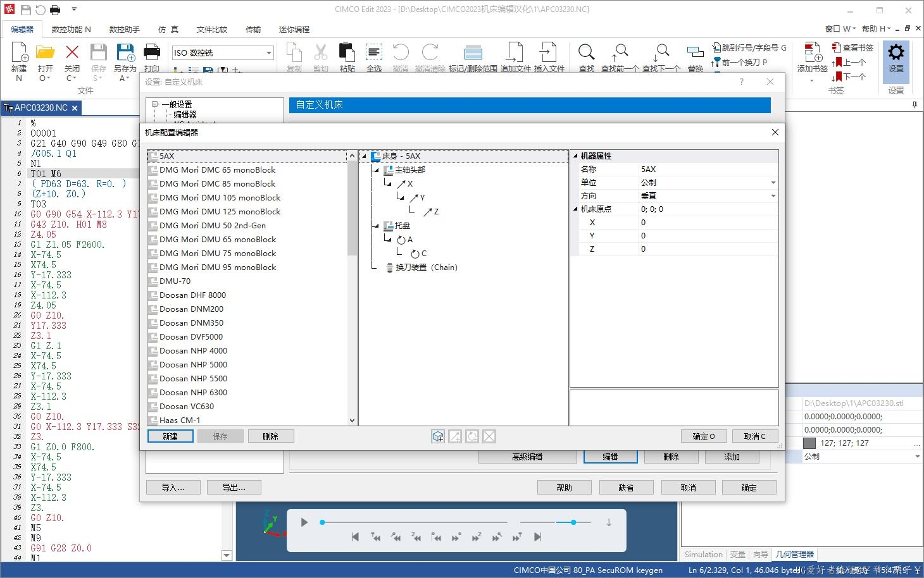This screenshot has width=924, height=578.
Task: Select the C rotary axis tree item
Action: click(x=419, y=254)
